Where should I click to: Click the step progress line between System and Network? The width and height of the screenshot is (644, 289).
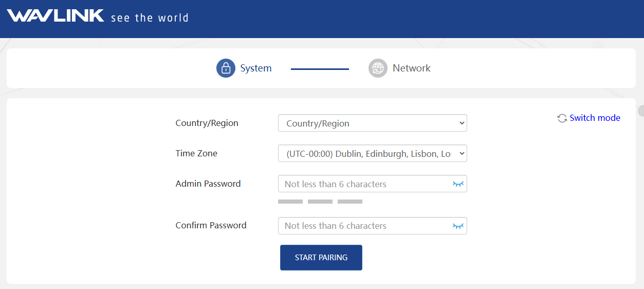coord(320,69)
